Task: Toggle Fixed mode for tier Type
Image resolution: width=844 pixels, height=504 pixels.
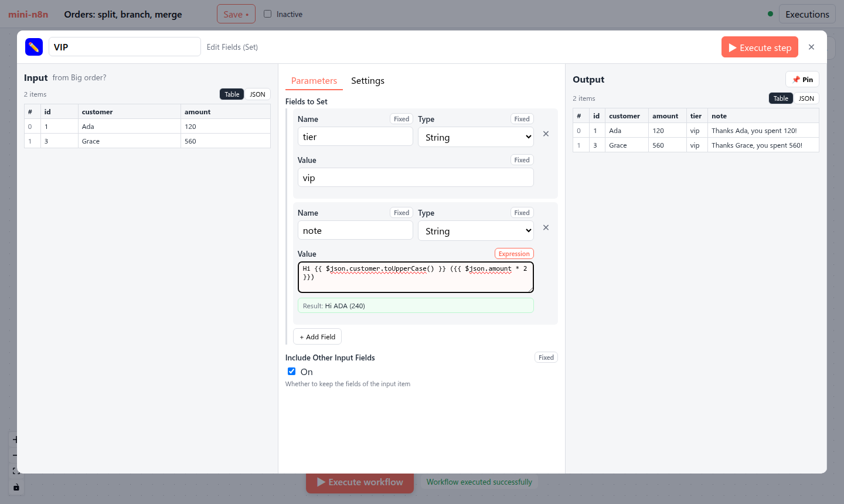Action: tap(522, 119)
